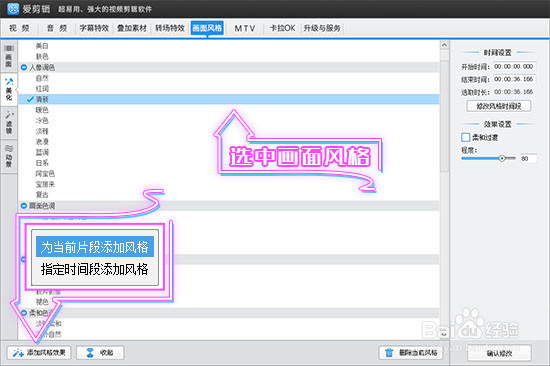The height and width of the screenshot is (366, 550).
Task: Select the 褪色 style
Action: 42,302
